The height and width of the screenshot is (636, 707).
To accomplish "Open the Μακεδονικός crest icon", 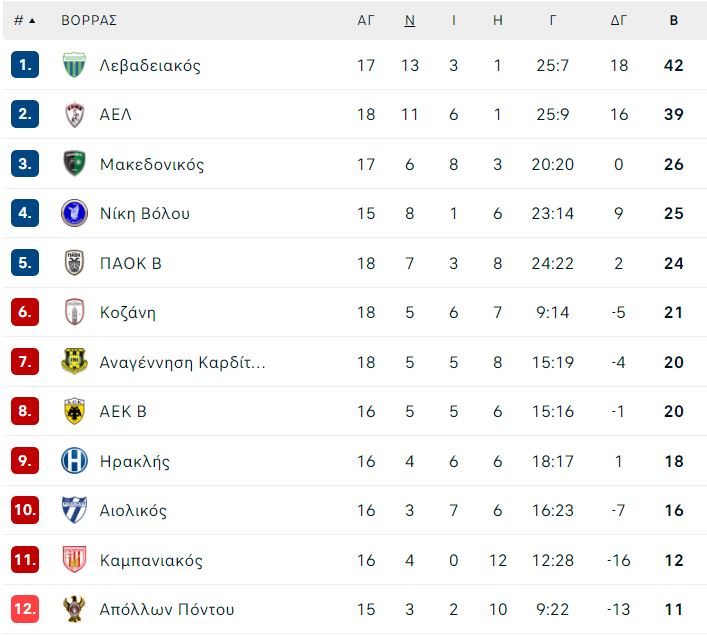I will pos(74,164).
